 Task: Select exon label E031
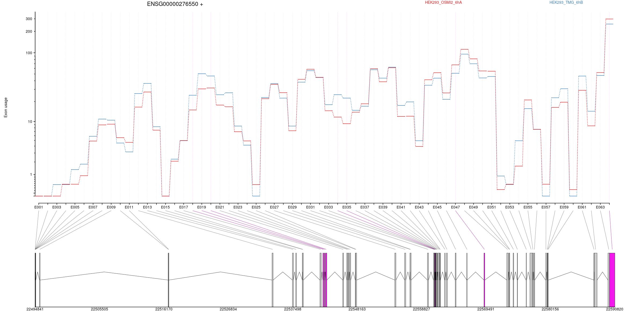click(310, 207)
